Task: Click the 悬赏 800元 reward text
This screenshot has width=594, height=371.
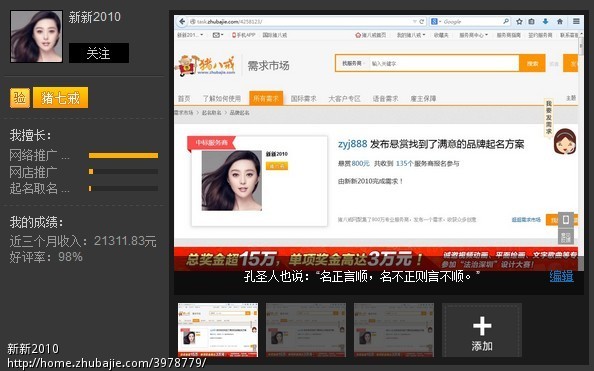Action: click(x=353, y=163)
